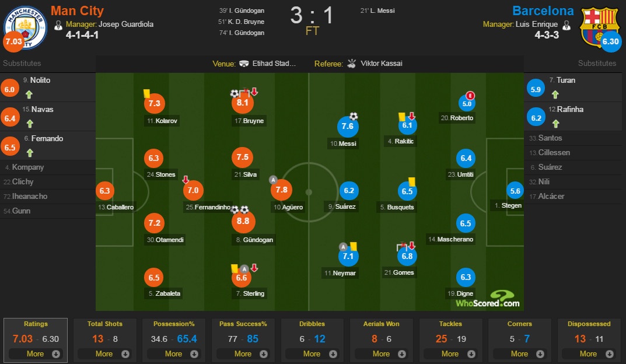Switch to the Total Shots stat panel
Image resolution: width=626 pixels, height=364 pixels.
tap(105, 338)
